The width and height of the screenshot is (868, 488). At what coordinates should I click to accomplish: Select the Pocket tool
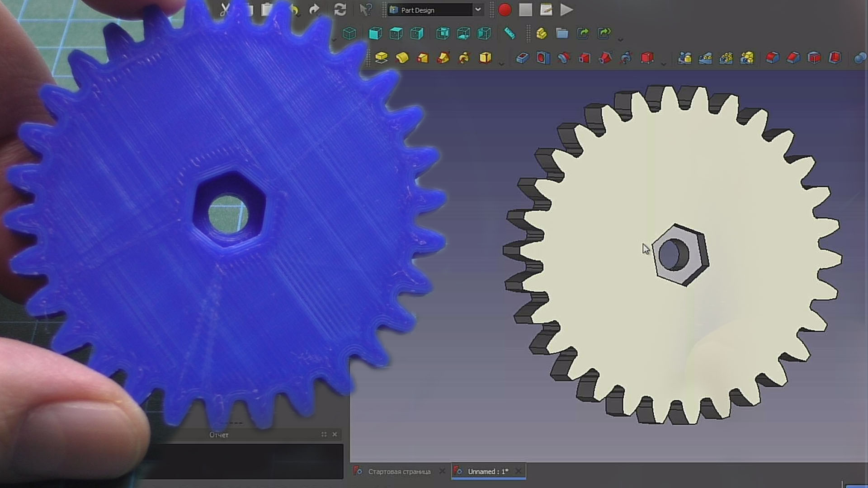pos(523,58)
